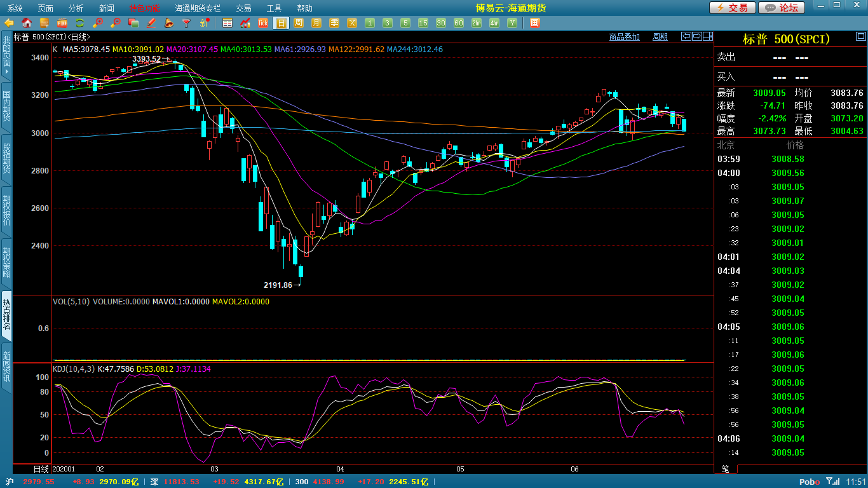Select the quarterly (季) period button
The height and width of the screenshot is (488, 868).
[x=334, y=23]
